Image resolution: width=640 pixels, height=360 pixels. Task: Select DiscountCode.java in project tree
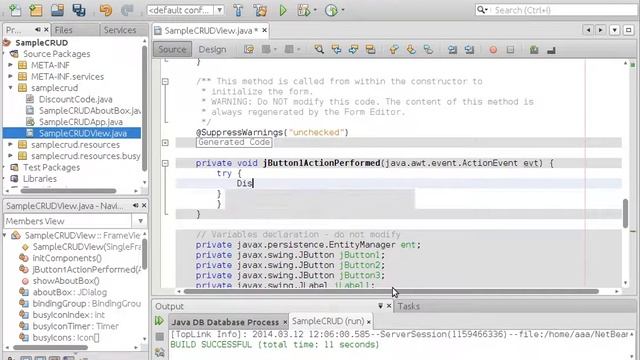coord(75,99)
